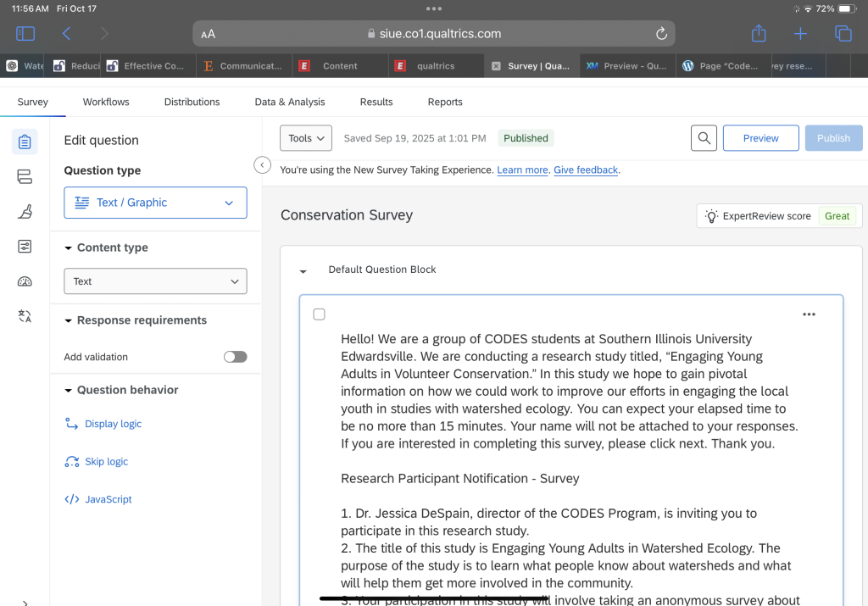Image resolution: width=868 pixels, height=606 pixels.
Task: Switch to the Data & Analysis tab
Action: (289, 102)
